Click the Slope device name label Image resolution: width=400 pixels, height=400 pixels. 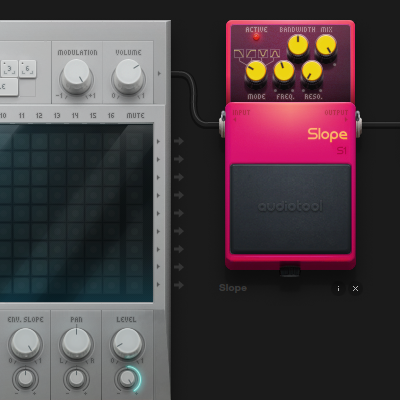click(233, 288)
